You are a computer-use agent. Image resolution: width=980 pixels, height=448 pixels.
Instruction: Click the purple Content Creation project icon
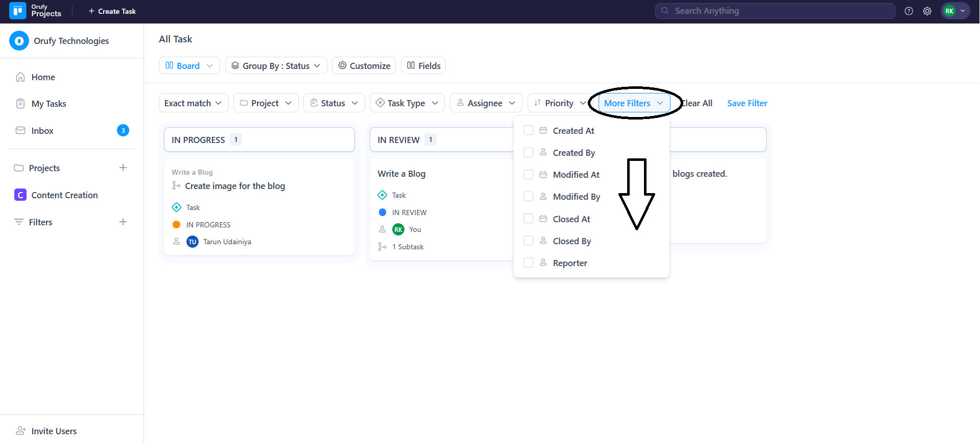(x=20, y=195)
